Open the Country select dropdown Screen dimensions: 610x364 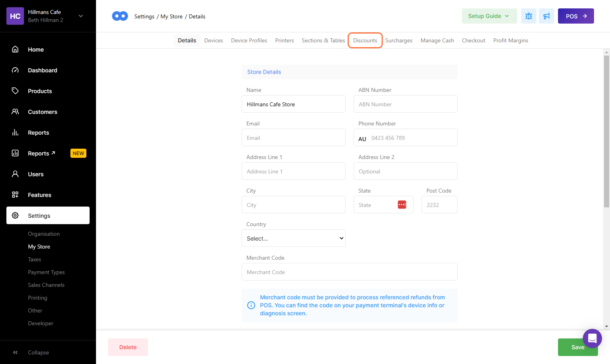coord(293,238)
